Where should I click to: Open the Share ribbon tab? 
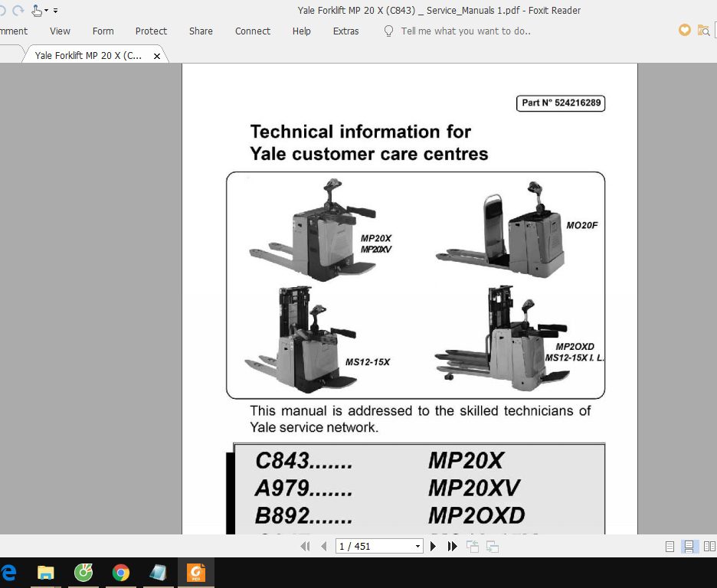(x=201, y=31)
